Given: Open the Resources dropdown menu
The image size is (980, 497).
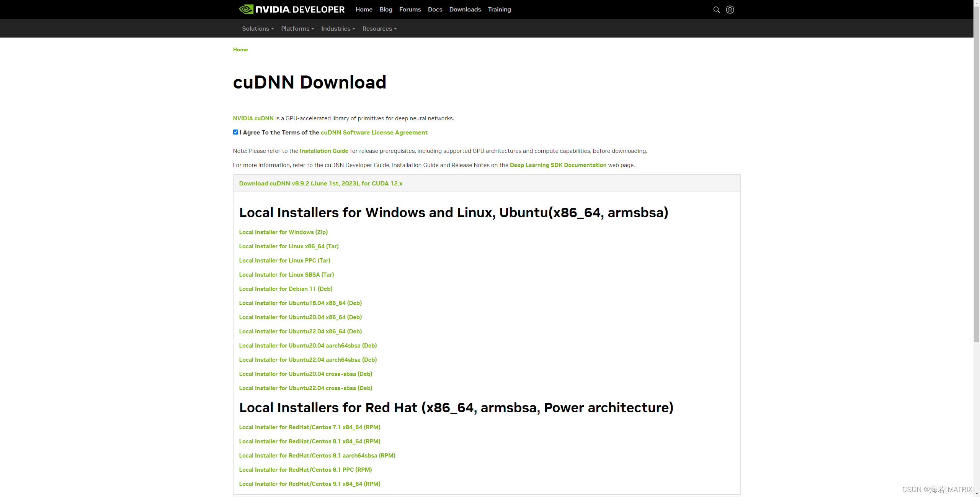Looking at the screenshot, I should [x=379, y=29].
